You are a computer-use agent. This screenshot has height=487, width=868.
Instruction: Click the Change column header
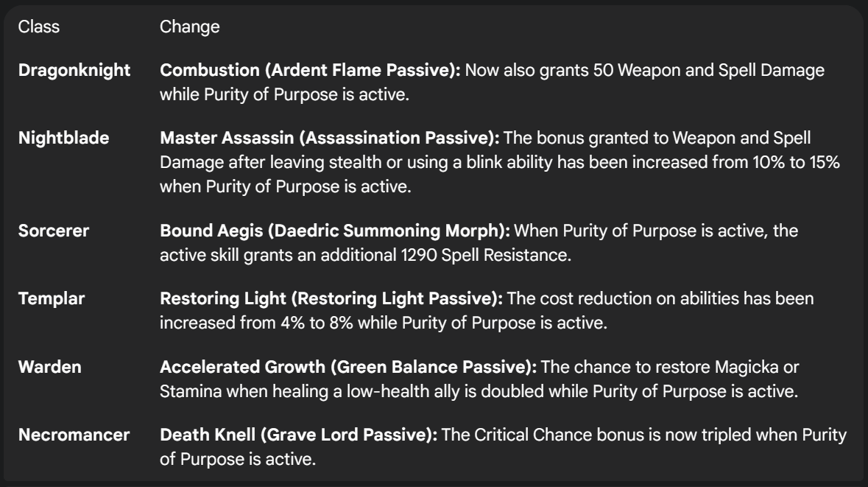[x=190, y=27]
